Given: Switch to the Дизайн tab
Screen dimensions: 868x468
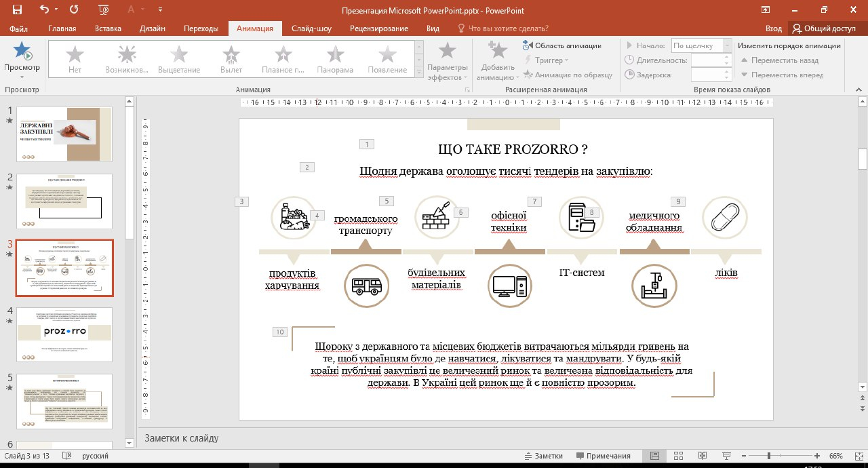Looking at the screenshot, I should click(153, 28).
